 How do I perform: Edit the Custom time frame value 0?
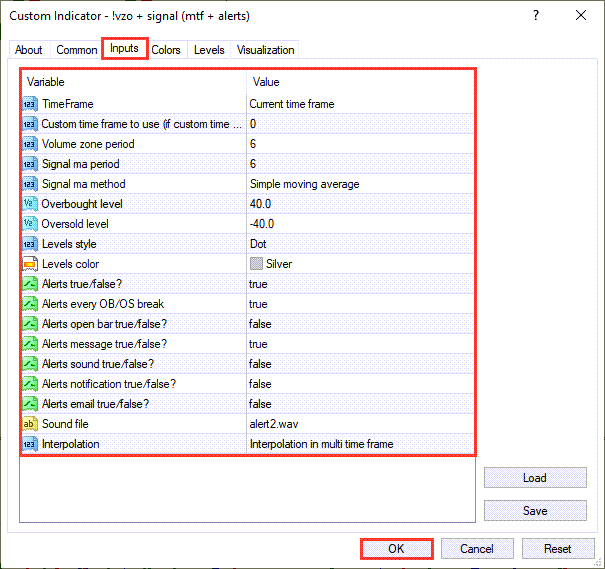[x=253, y=124]
